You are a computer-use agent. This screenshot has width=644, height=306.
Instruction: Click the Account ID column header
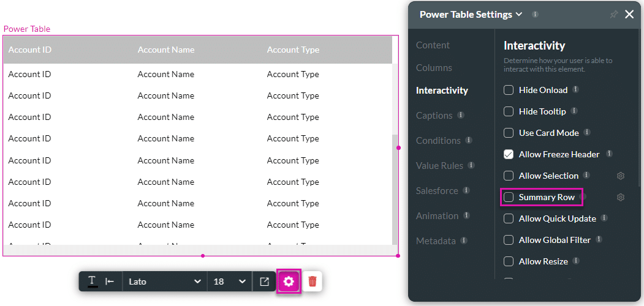(29, 50)
